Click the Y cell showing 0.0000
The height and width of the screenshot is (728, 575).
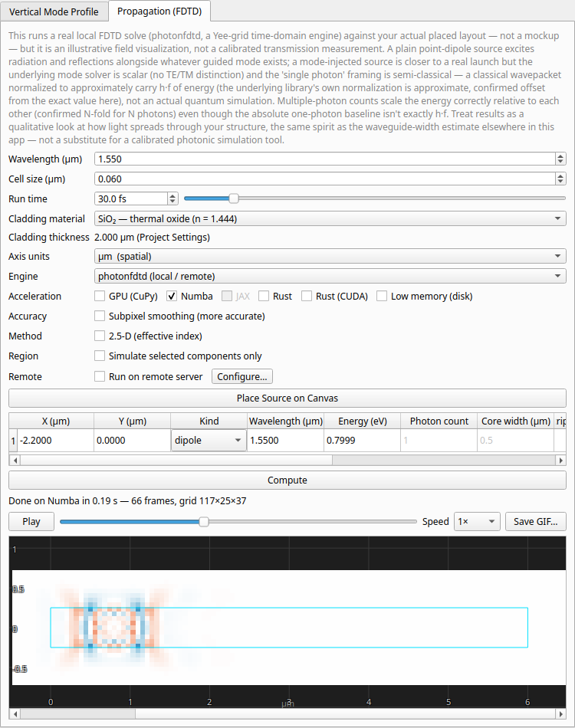tap(133, 440)
